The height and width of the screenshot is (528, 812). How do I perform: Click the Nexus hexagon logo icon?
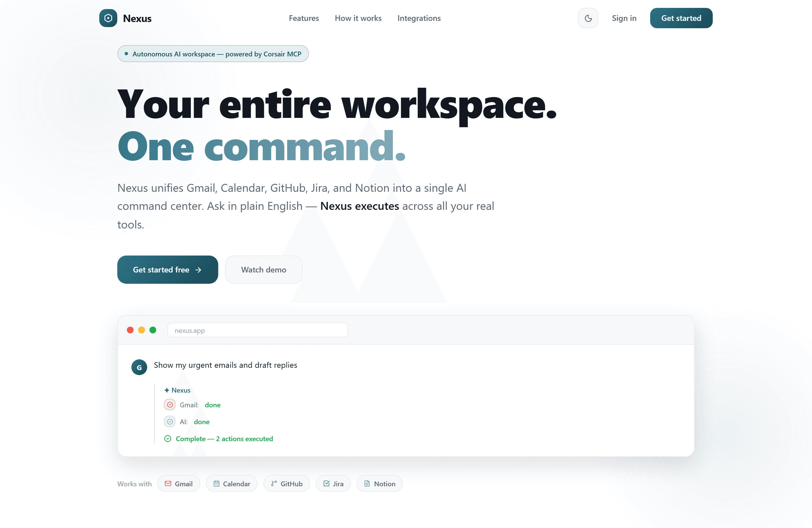click(x=108, y=18)
